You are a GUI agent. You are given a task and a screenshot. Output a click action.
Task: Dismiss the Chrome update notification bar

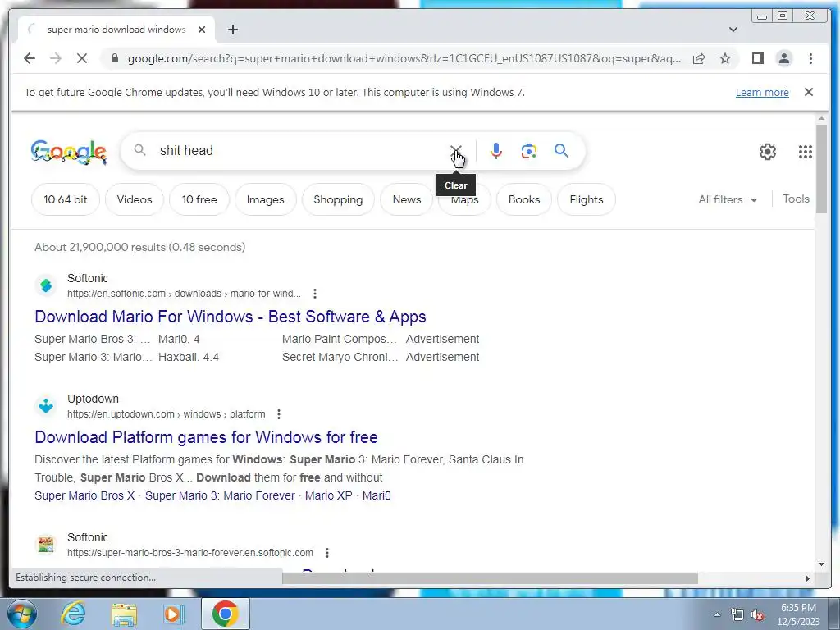click(x=808, y=92)
